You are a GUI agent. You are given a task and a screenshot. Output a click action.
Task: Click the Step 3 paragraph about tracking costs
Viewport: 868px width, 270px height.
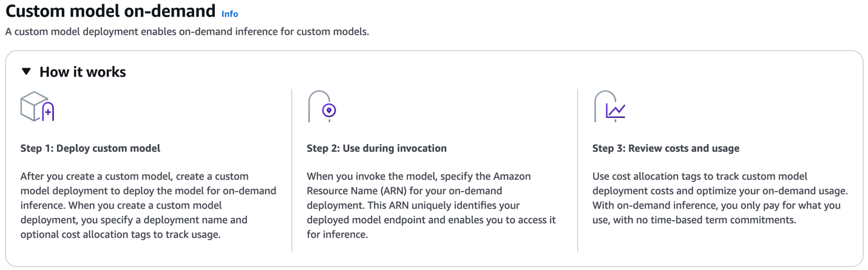[x=720, y=198]
